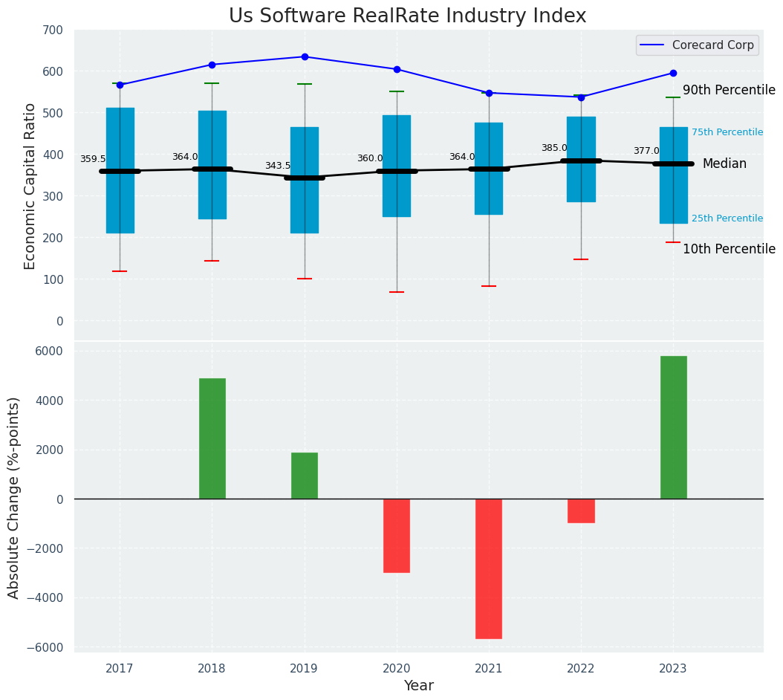783x700 pixels.
Task: Click the 90th Percentile label
Action: pyautogui.click(x=729, y=91)
